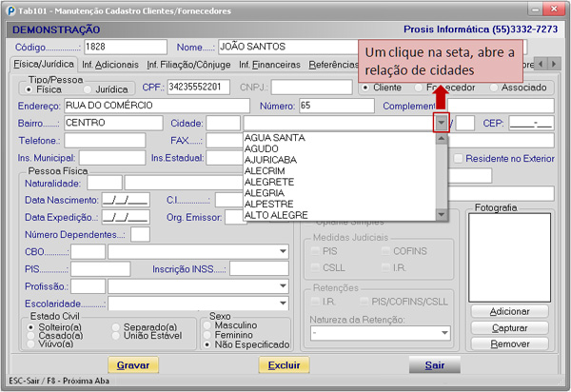Select ALECRIM from city list

pyautogui.click(x=340, y=171)
